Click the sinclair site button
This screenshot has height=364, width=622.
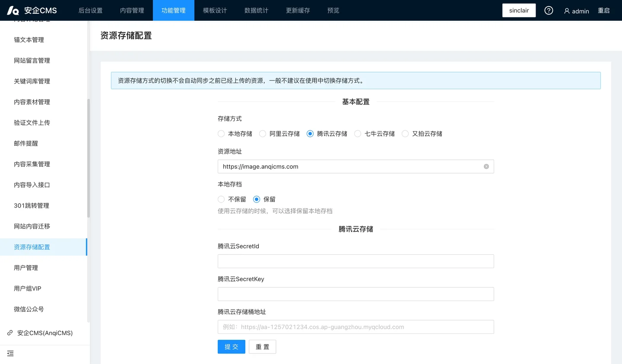click(x=519, y=10)
